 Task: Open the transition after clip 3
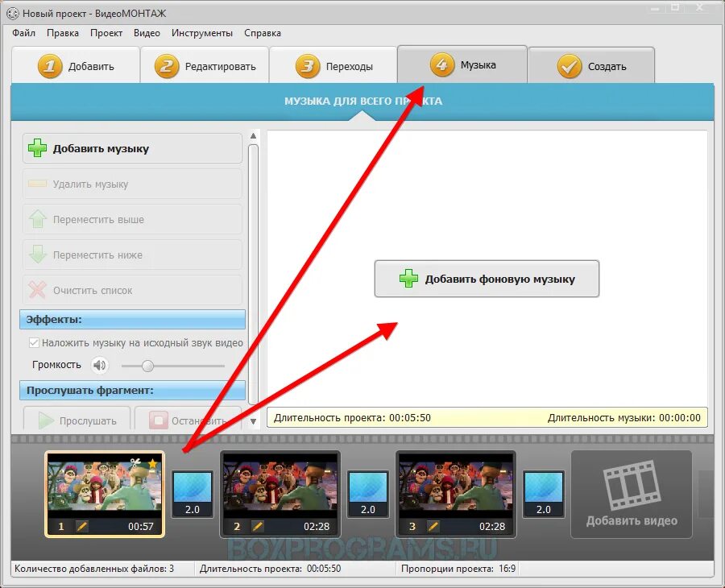pos(543,494)
